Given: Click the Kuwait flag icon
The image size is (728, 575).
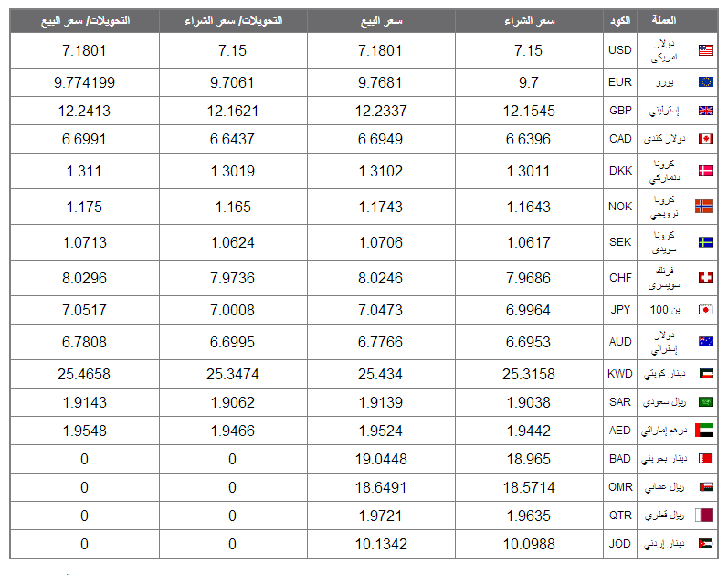Looking at the screenshot, I should click(x=705, y=374).
